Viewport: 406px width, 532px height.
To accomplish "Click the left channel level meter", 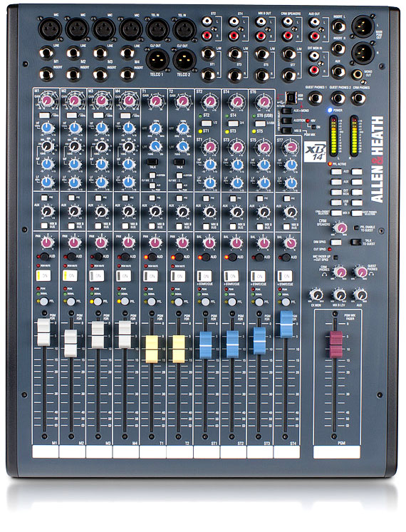I will 333,136.
